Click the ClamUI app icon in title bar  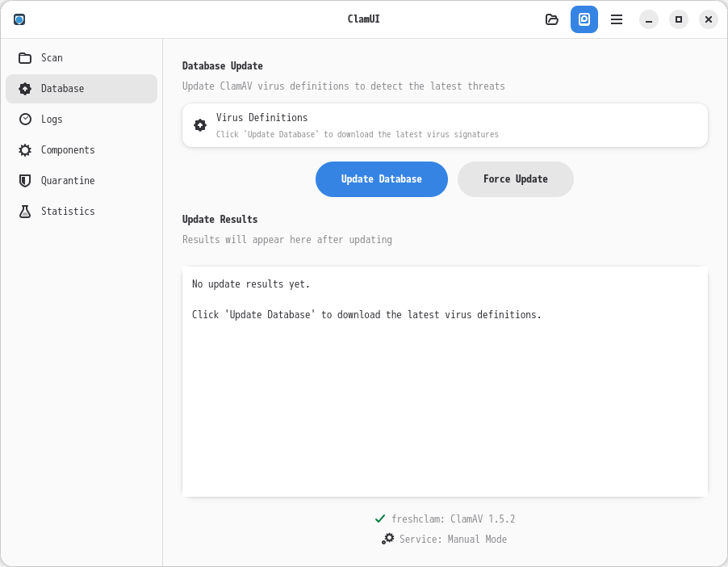pos(19,19)
